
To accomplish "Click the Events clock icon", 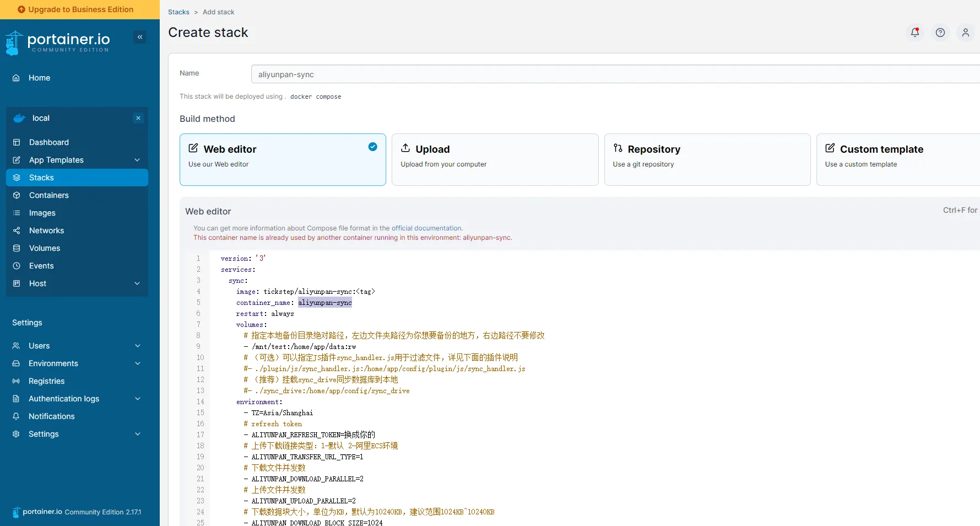I will tap(17, 266).
